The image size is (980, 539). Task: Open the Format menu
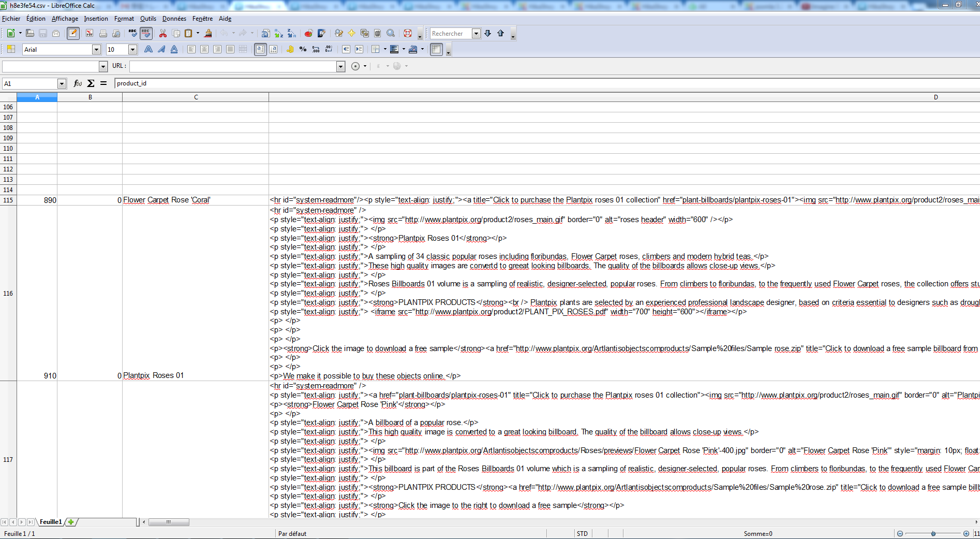click(x=124, y=19)
